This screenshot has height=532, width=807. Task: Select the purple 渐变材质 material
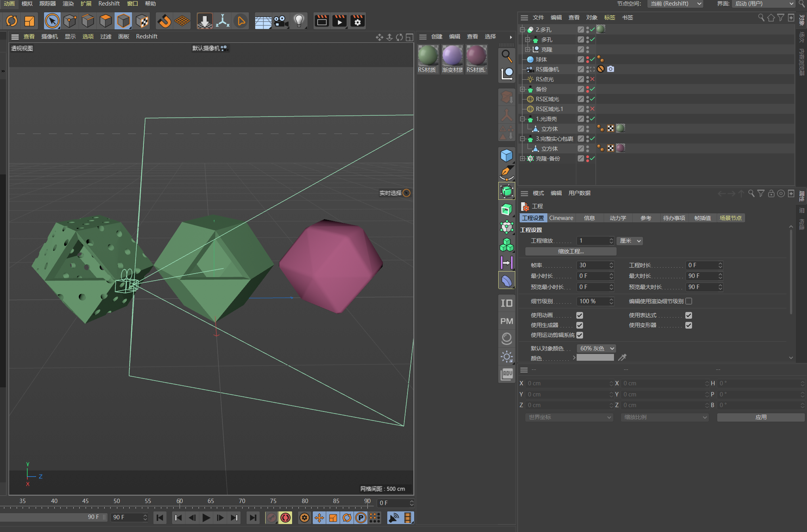tap(452, 59)
